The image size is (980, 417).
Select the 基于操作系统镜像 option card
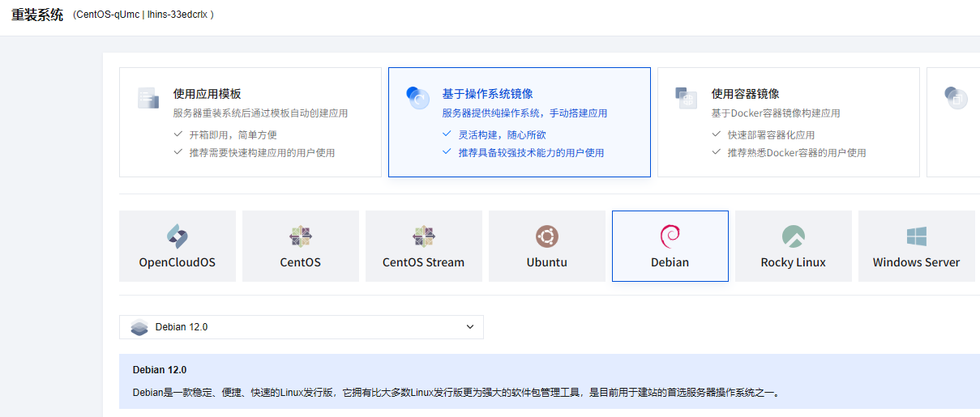520,122
